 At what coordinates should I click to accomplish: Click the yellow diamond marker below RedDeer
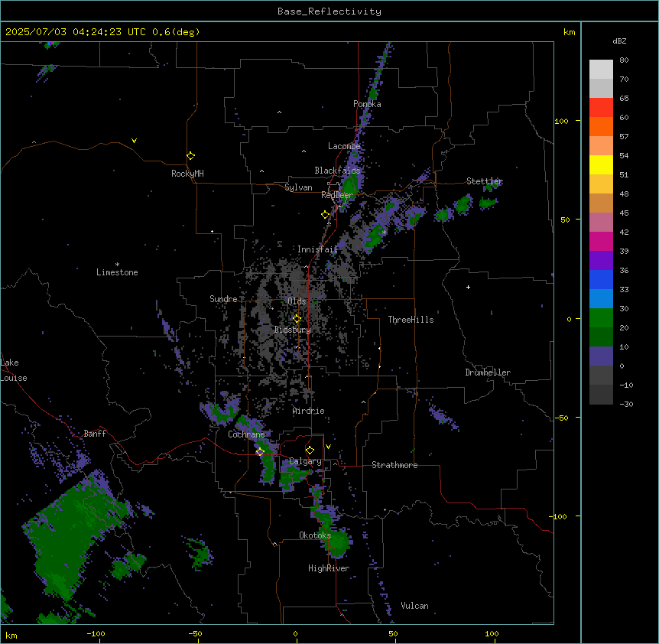(x=325, y=215)
